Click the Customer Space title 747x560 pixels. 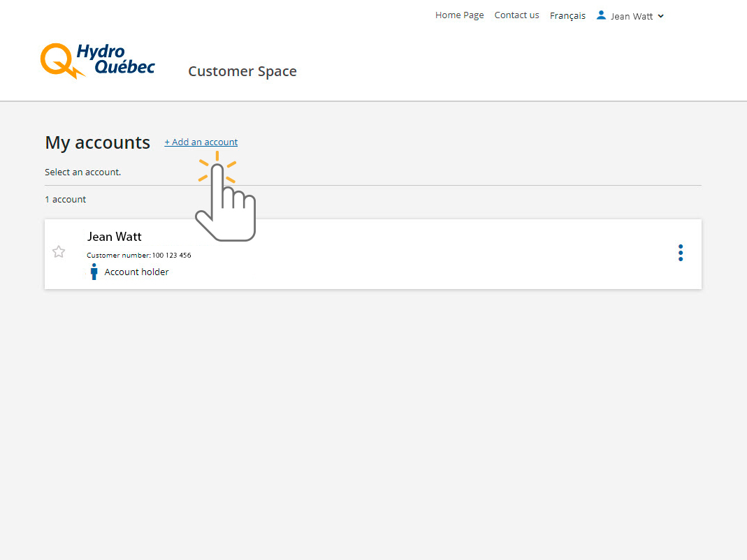coord(242,71)
